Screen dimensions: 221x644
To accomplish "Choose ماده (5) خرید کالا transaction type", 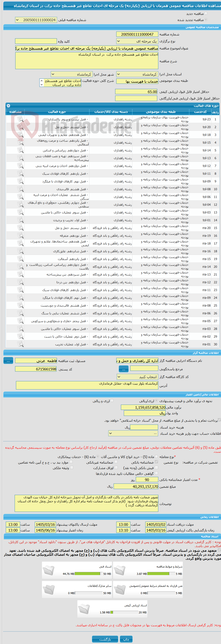I will point(156,457).
